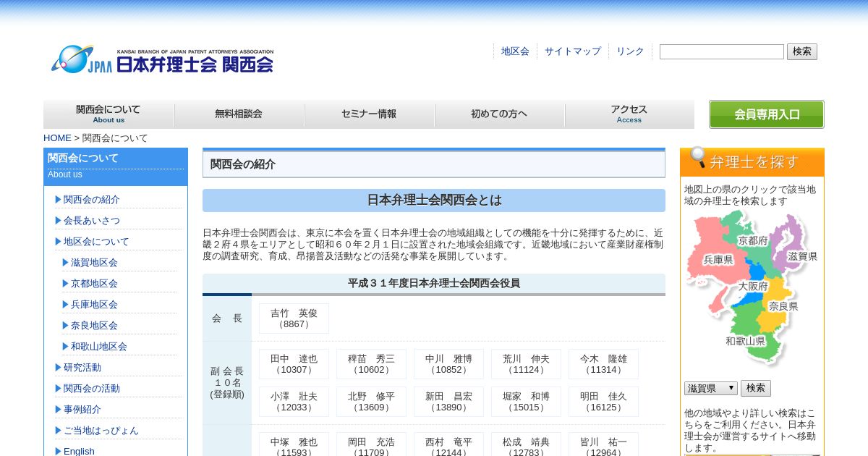The image size is (868, 456).
Task: Select 滋賀県 region on the map
Action: pos(802,256)
